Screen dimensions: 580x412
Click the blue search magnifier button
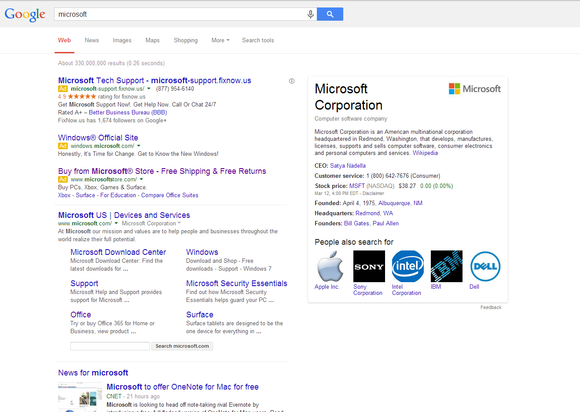330,14
